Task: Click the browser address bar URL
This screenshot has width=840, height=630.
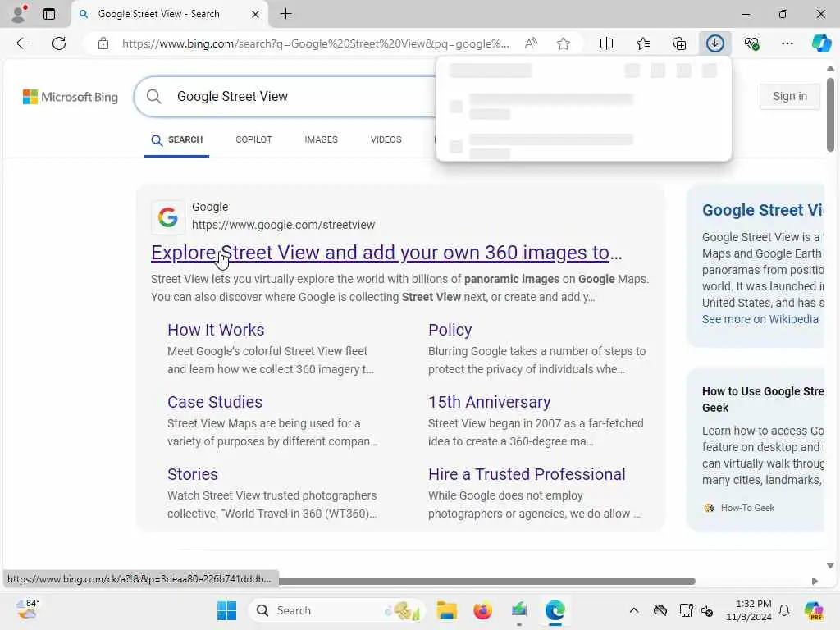Action: (x=316, y=43)
